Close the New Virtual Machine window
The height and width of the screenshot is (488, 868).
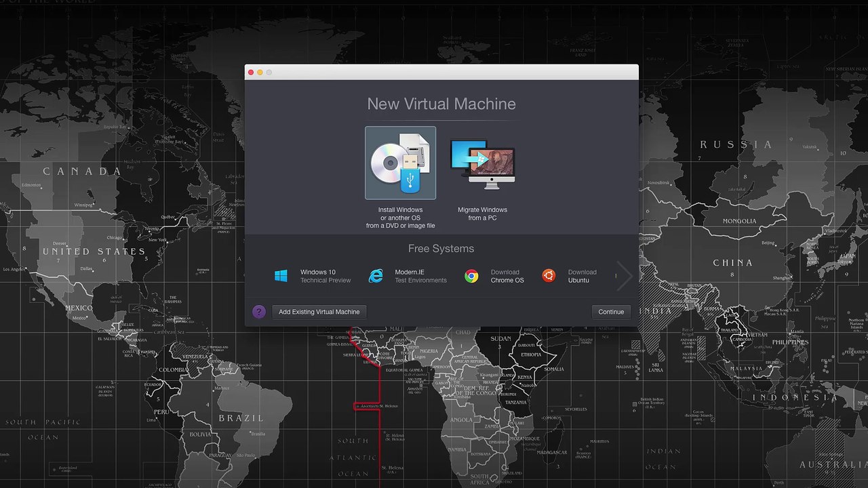coord(251,73)
